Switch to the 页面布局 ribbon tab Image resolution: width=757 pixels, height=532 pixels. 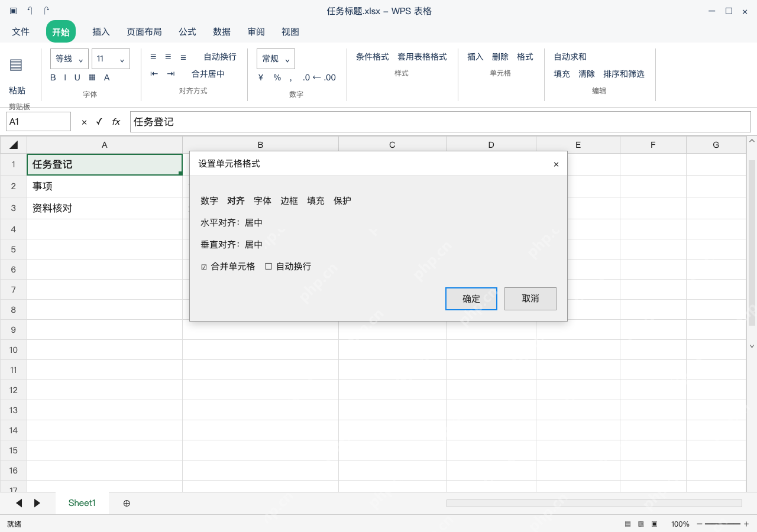[x=144, y=32]
